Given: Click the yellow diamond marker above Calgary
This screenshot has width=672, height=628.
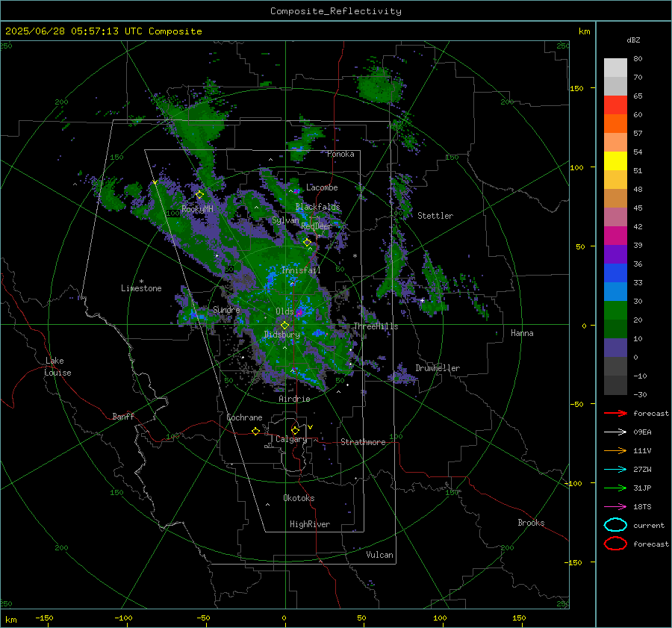Looking at the screenshot, I should [295, 430].
